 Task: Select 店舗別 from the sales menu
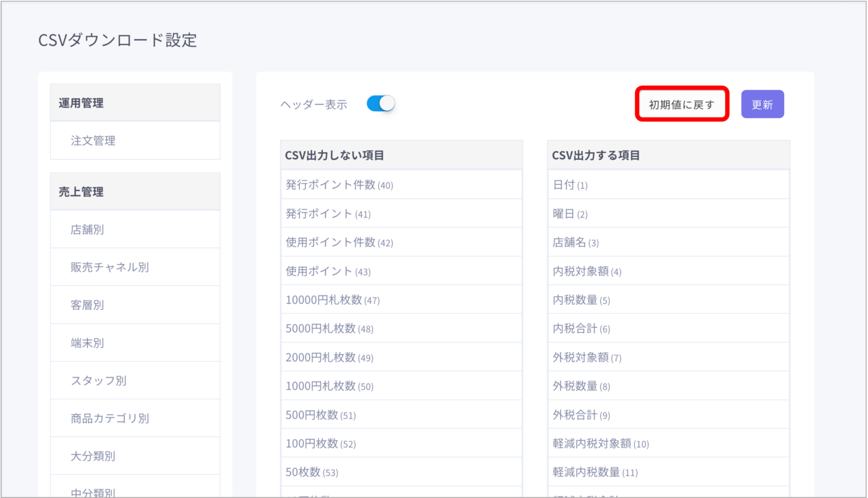87,229
